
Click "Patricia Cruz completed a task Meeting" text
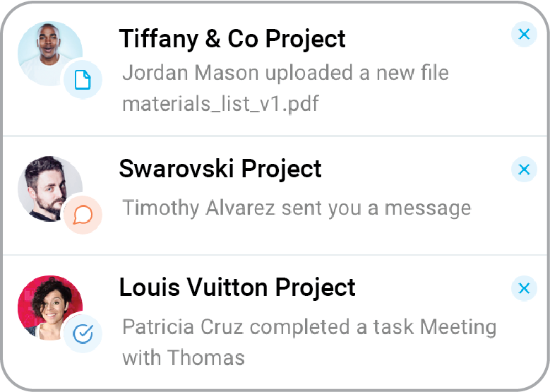tap(309, 327)
